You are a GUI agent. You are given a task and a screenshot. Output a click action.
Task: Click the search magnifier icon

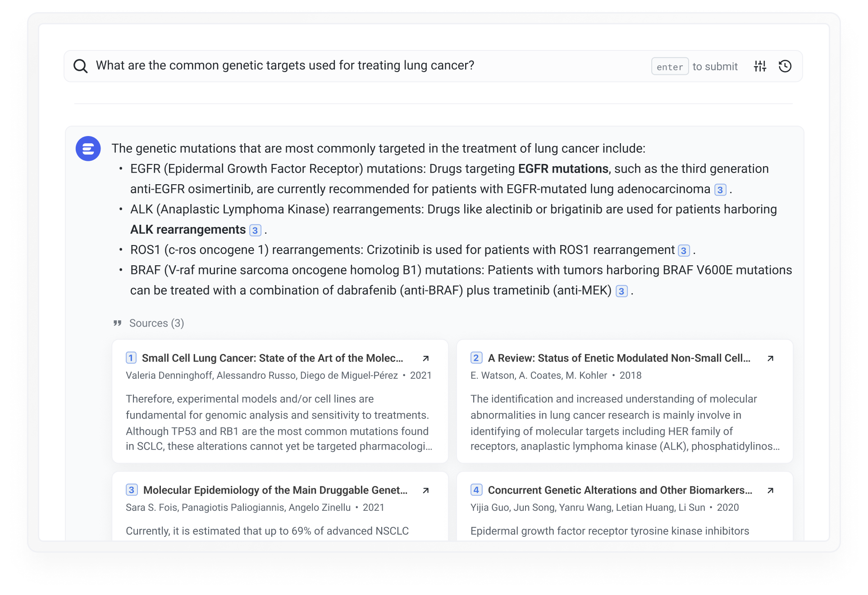coord(81,66)
